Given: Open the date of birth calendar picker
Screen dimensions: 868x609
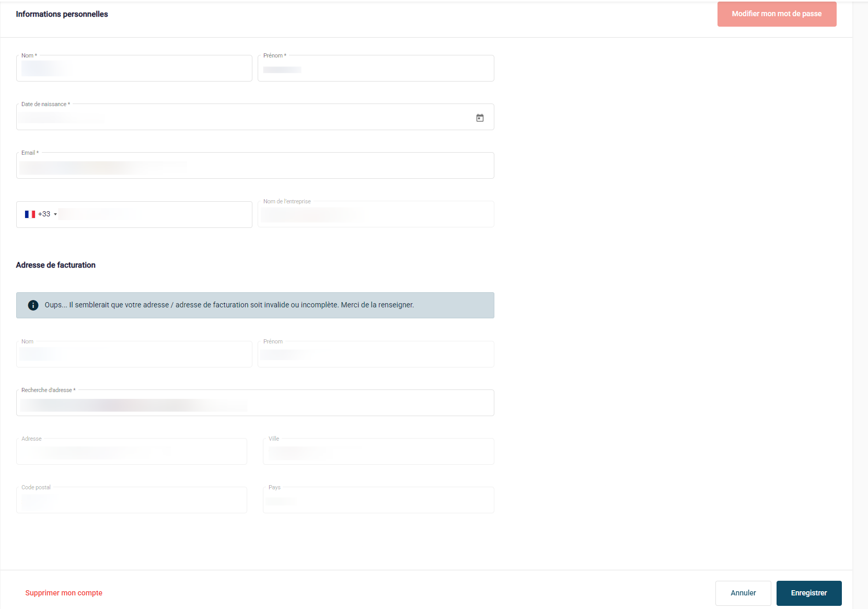Looking at the screenshot, I should [x=480, y=118].
